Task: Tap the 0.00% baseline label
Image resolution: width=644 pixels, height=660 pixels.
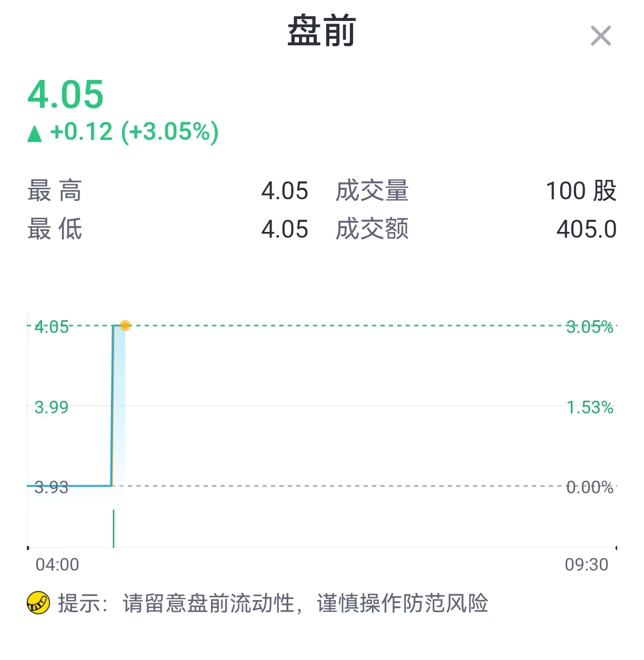Action: click(590, 488)
